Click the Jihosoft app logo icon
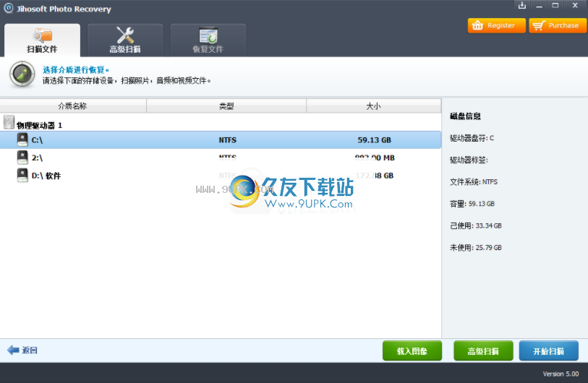The height and width of the screenshot is (383, 588). pyautogui.click(x=8, y=8)
